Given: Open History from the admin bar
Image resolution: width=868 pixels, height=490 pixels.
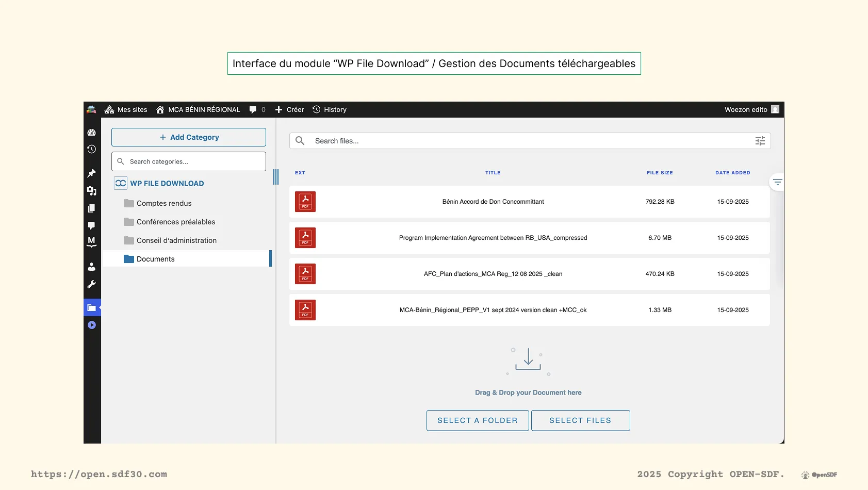Looking at the screenshot, I should (330, 109).
